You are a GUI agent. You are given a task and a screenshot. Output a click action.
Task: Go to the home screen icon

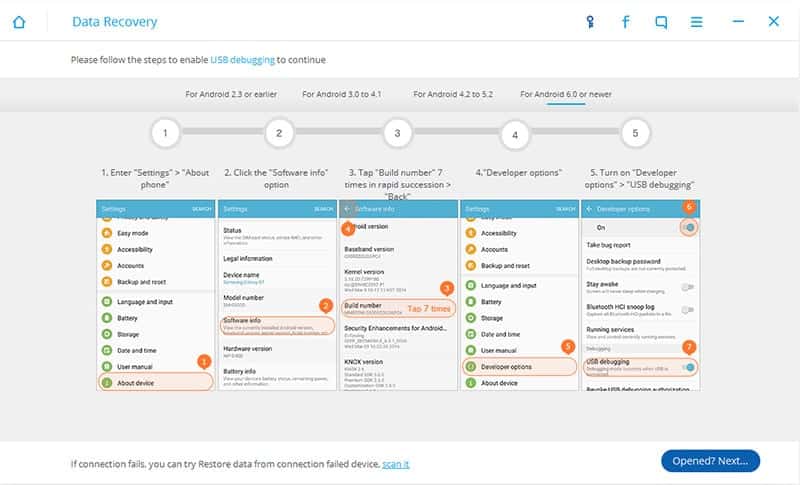click(19, 22)
